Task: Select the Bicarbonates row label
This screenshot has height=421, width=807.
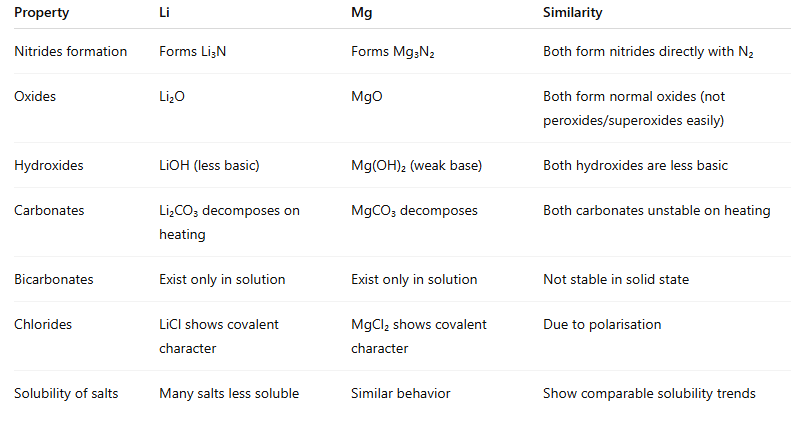Action: pyautogui.click(x=53, y=279)
